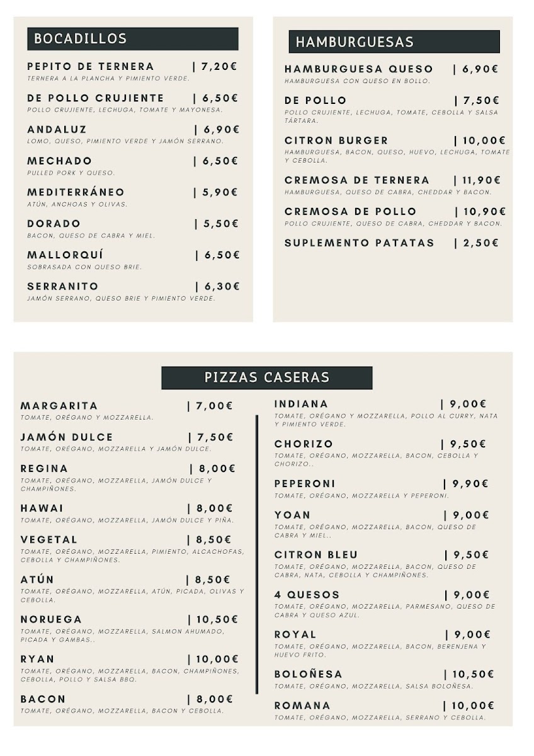Viewport: 534px width, 756px height.
Task: Select the Peperoni pizza title
Action: 305,484
